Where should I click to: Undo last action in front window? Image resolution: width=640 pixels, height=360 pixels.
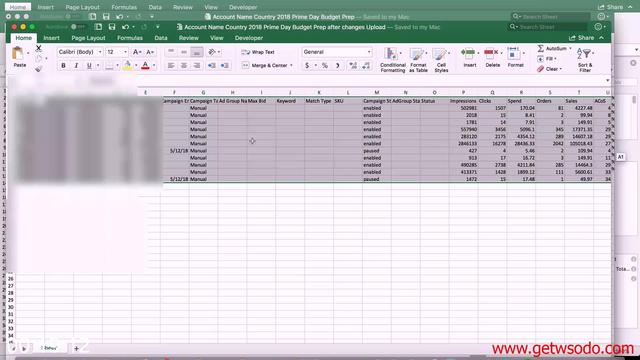(x=125, y=27)
